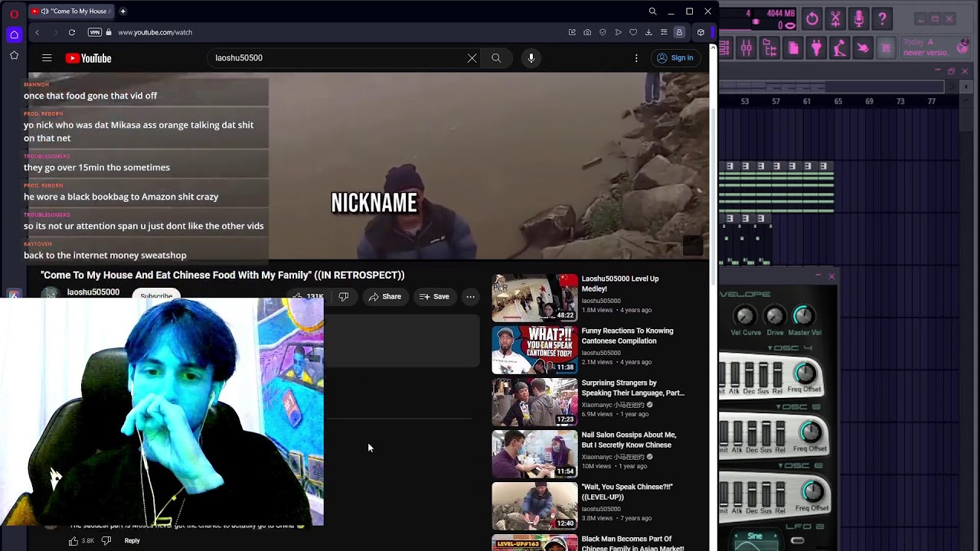The image size is (980, 551).
Task: Open a new browser tab
Action: click(x=122, y=11)
